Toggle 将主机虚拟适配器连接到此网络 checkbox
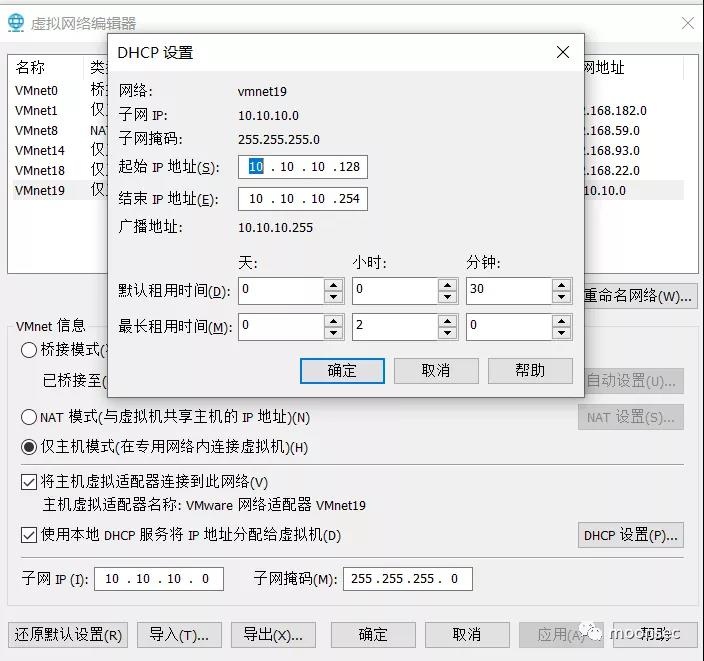 tap(29, 482)
